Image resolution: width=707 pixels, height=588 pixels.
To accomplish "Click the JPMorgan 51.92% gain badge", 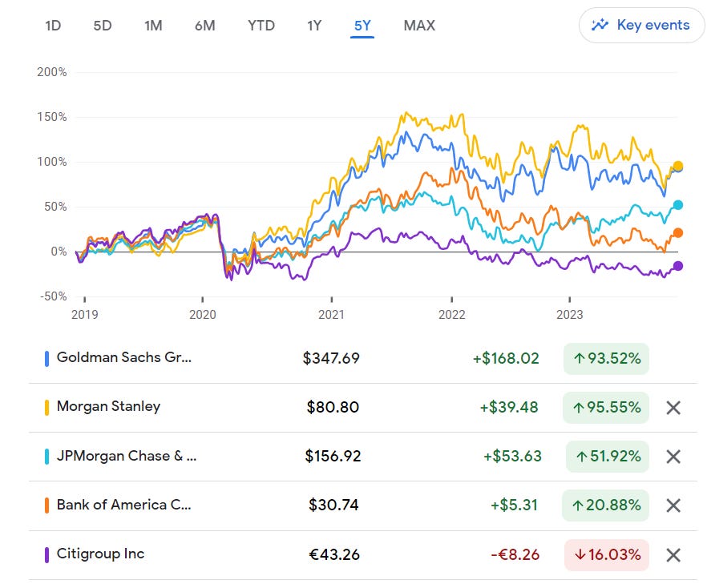I will 608,457.
